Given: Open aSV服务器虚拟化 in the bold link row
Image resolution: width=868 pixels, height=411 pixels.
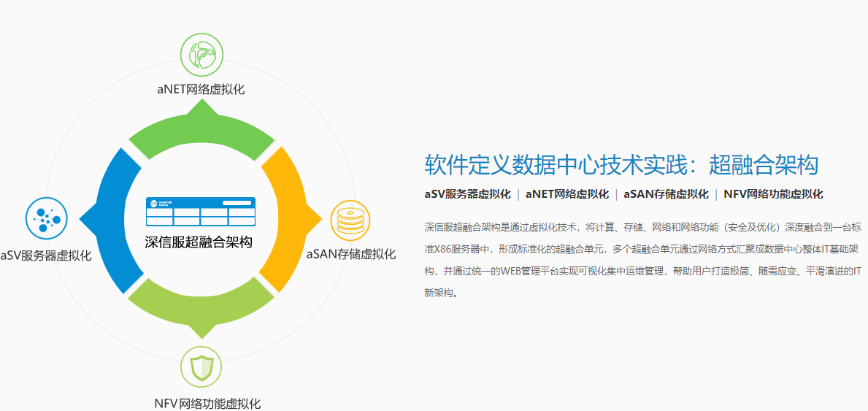Looking at the screenshot, I should [467, 194].
